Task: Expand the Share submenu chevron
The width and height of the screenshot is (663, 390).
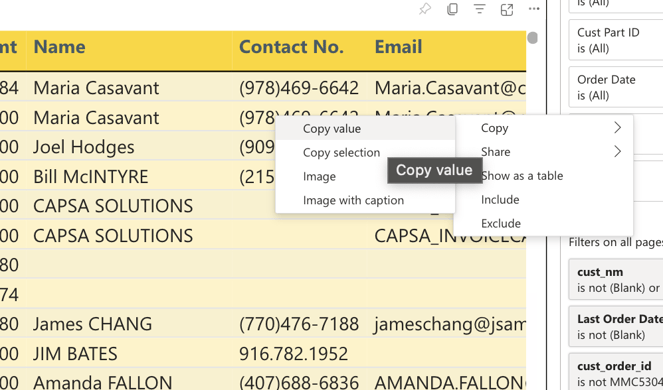Action: coord(617,151)
